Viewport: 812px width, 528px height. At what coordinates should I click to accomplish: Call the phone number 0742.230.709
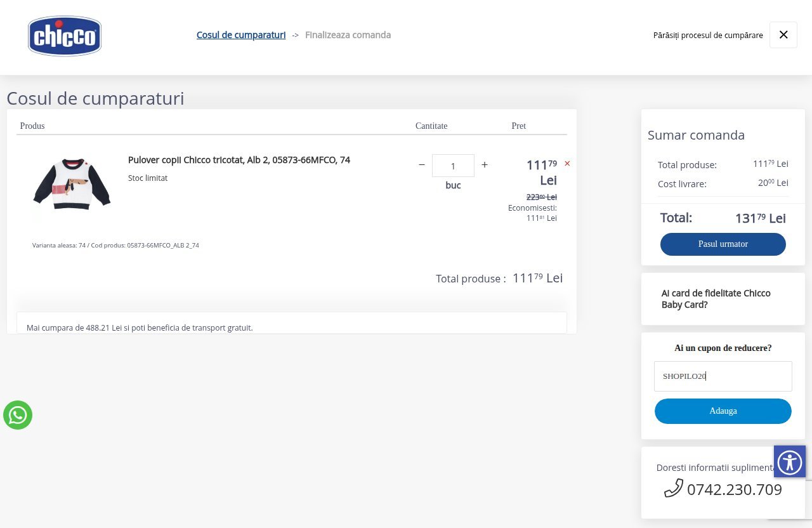[735, 490]
